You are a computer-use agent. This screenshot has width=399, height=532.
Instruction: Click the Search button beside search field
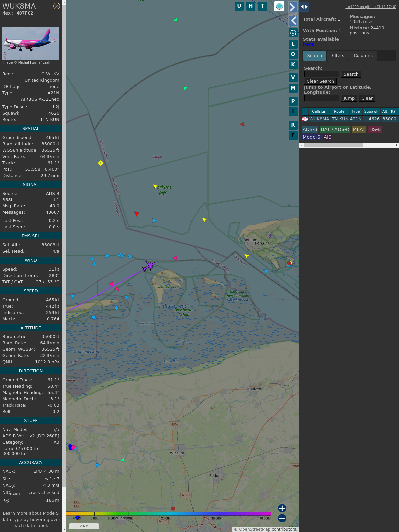coord(351,74)
